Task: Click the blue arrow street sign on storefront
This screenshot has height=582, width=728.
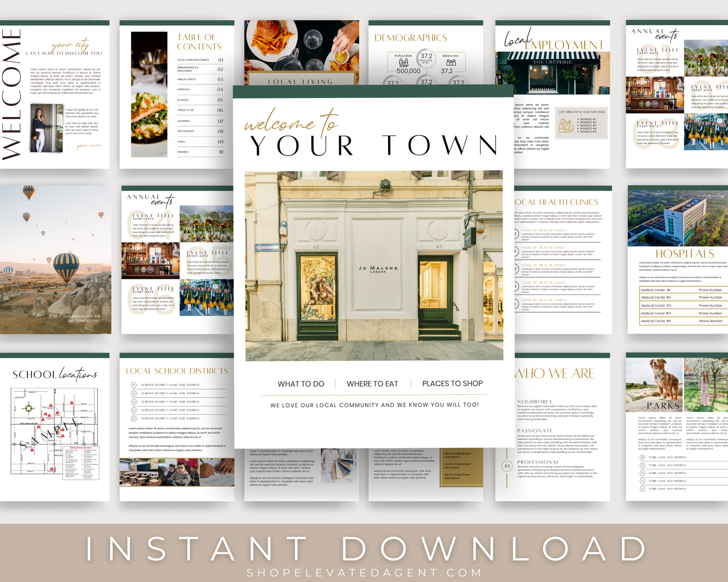Action: coord(267,247)
